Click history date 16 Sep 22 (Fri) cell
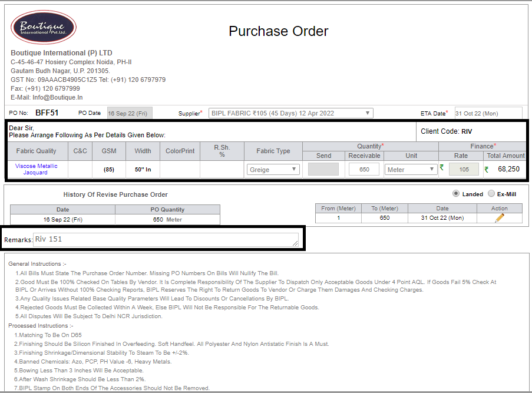532x393 pixels. pyautogui.click(x=63, y=220)
